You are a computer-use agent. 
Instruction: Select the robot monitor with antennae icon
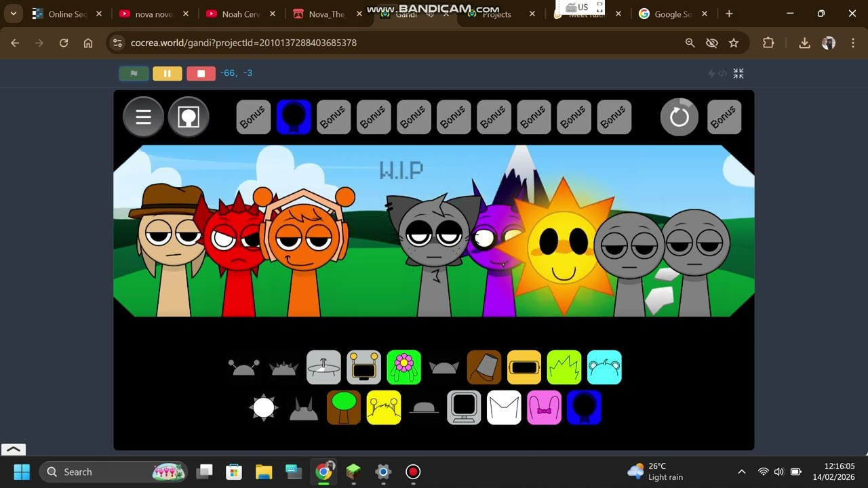tap(363, 367)
